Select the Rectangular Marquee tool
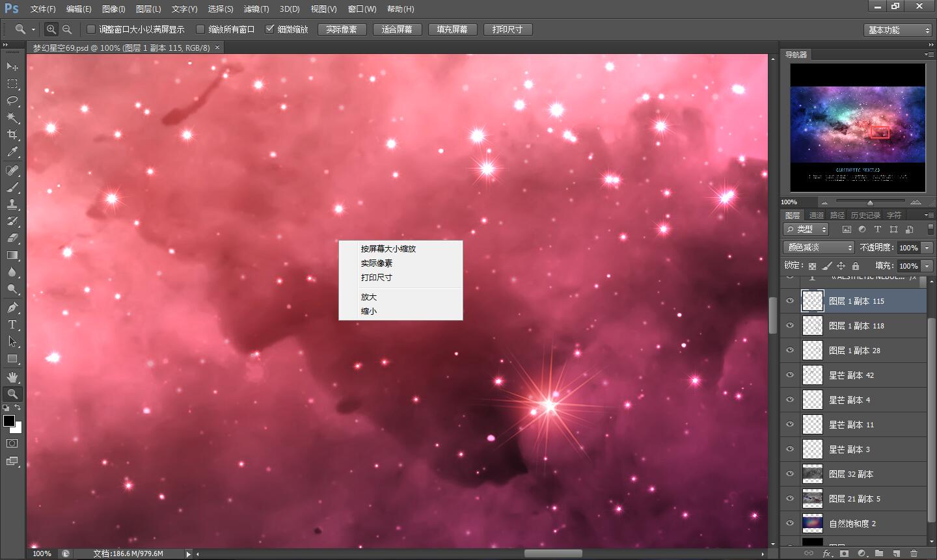Viewport: 937px width, 560px height. tap(12, 84)
